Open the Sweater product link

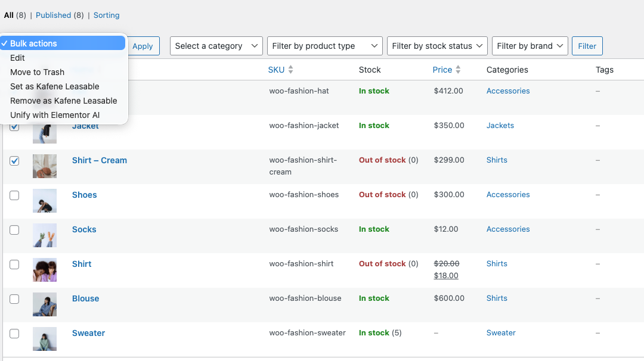point(89,332)
